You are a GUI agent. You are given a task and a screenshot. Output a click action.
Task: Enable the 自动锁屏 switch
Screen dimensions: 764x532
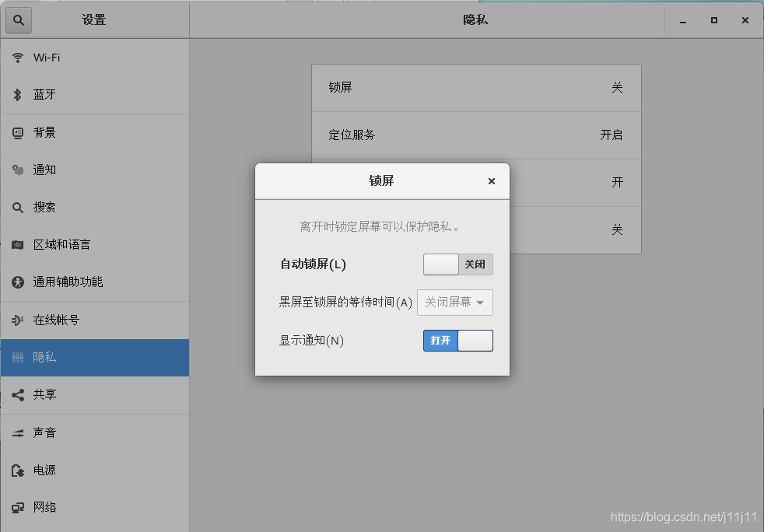tap(458, 264)
